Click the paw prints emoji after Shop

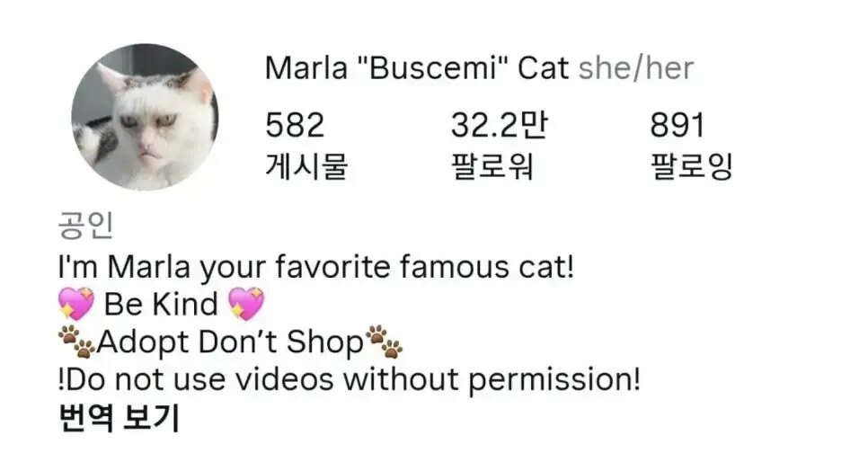click(384, 342)
